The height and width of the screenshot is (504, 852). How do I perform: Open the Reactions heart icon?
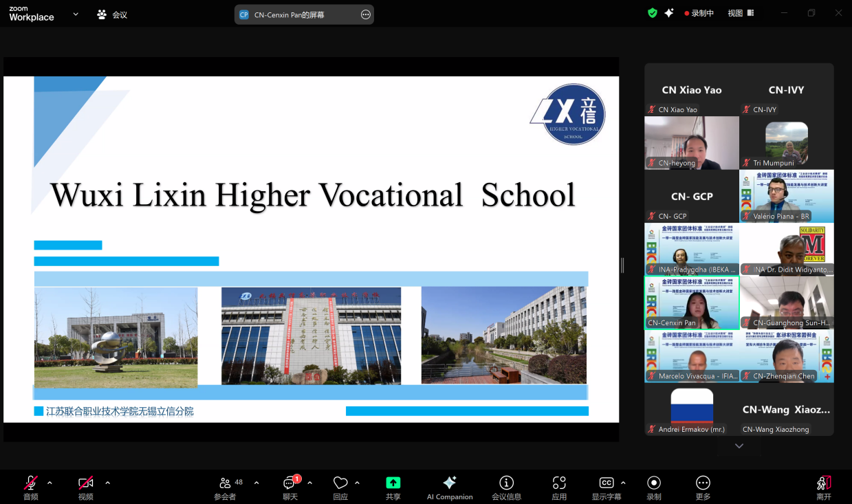(340, 487)
